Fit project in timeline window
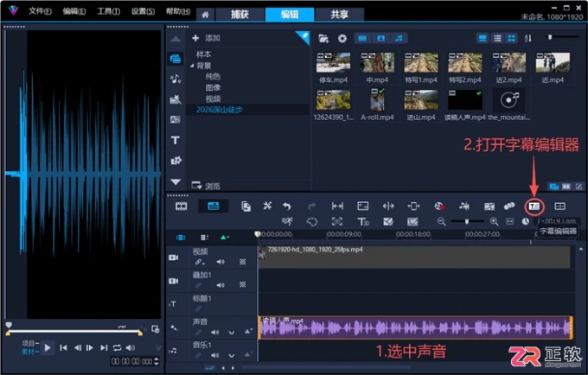Viewport: 588px width, 375px height. pyautogui.click(x=509, y=222)
